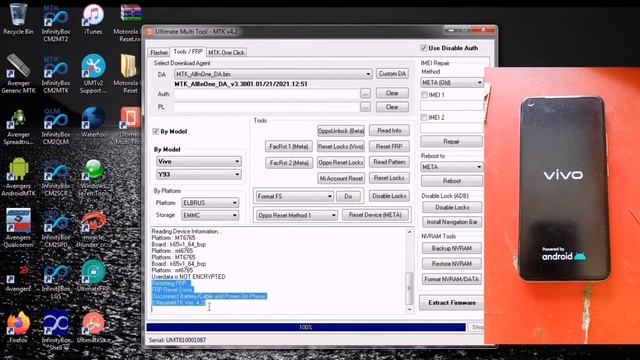Launch InfinityBox CM2QLM shortcut
This screenshot has height=360, width=640.
tap(56, 127)
